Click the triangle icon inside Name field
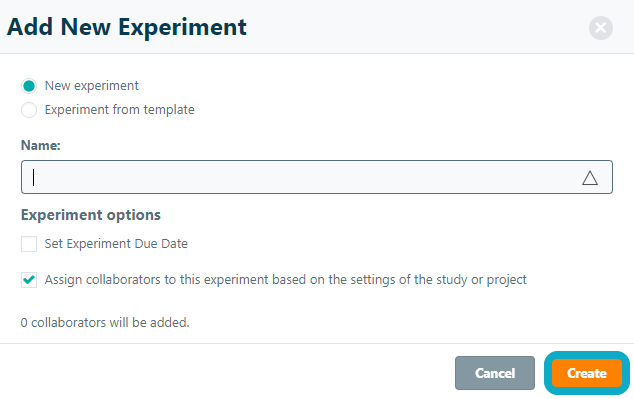The image size is (634, 399). pos(590,177)
